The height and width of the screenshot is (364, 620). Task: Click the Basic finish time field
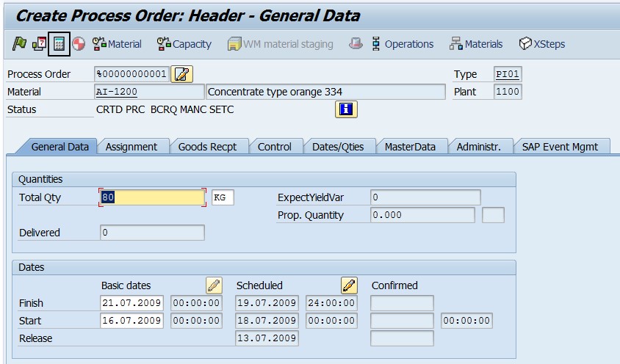pyautogui.click(x=197, y=303)
